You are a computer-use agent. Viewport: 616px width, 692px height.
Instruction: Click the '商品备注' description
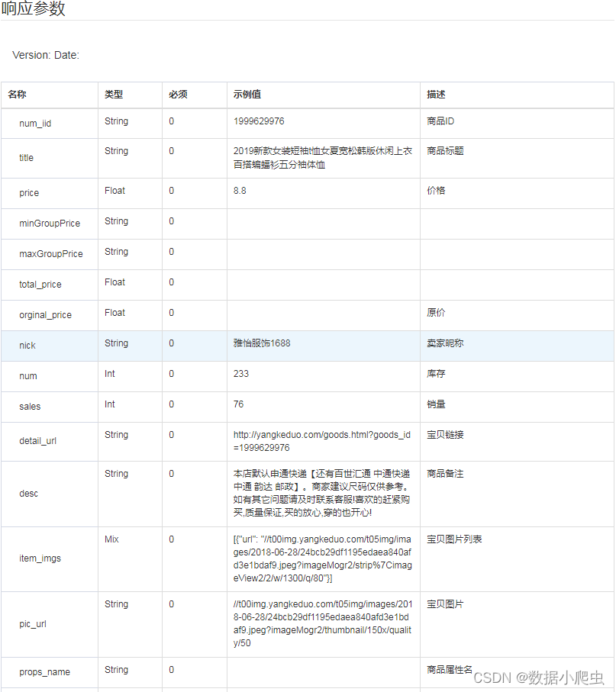446,474
